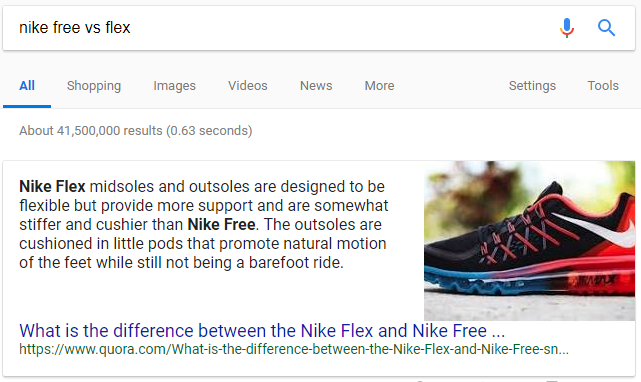Select the All results tab
This screenshot has width=641, height=382.
(x=27, y=85)
